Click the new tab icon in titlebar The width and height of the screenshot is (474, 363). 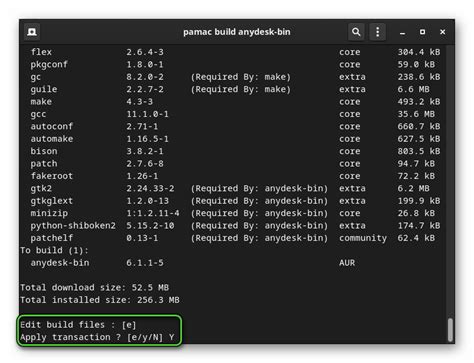pyautogui.click(x=32, y=32)
